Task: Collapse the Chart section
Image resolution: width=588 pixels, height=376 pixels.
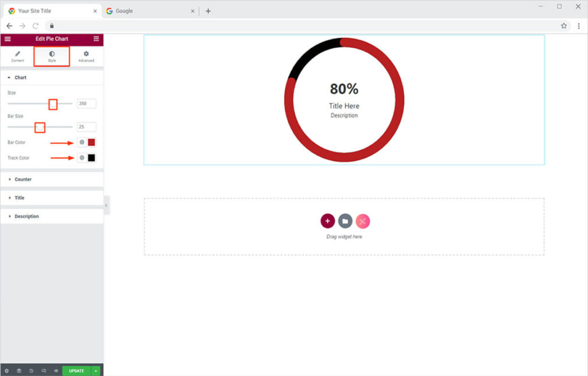Action: click(20, 77)
